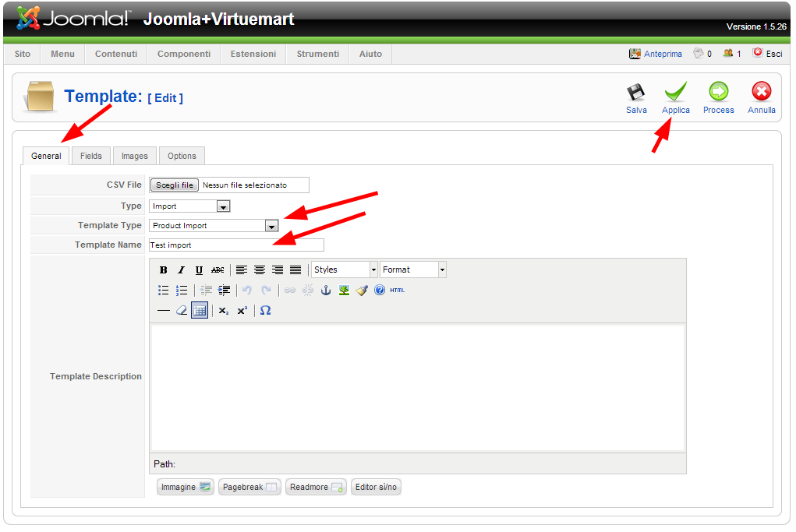Viewport: 796px width, 532px height.
Task: Open the editor Help question icon
Action: (379, 291)
